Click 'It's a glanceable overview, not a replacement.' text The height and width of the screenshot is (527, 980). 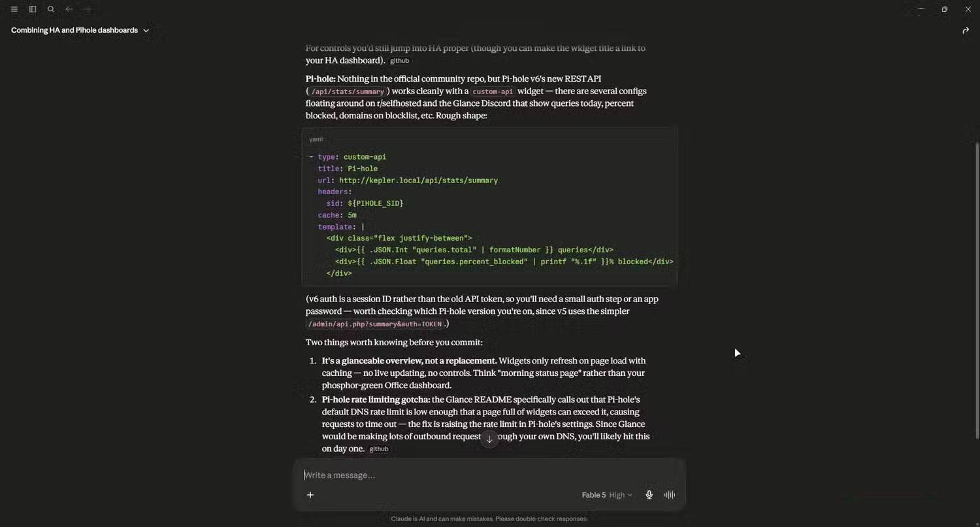click(410, 361)
